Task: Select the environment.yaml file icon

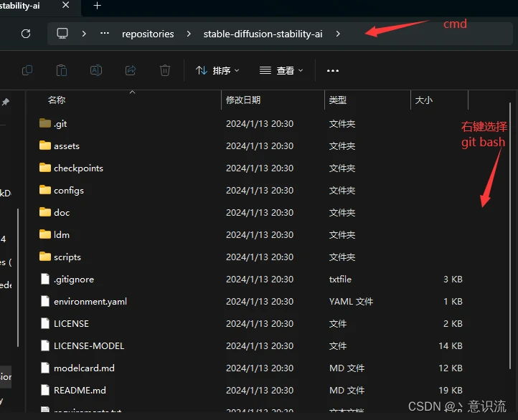Action: coord(45,301)
